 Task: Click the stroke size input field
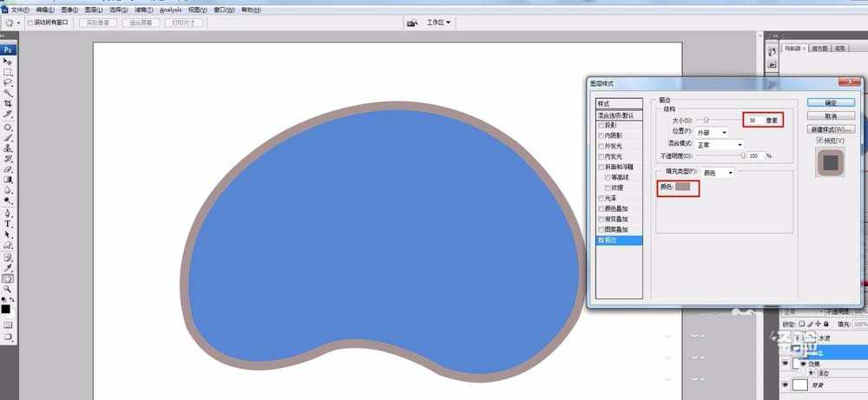[753, 120]
